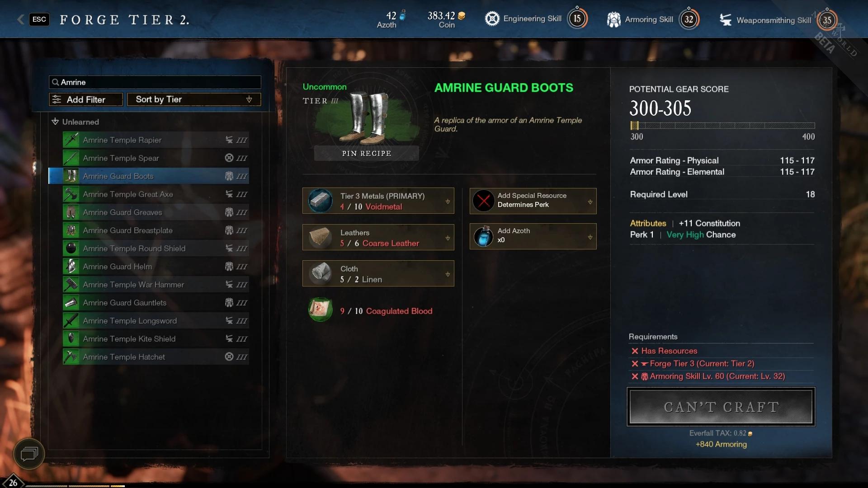Click the Voidmetal ingot material icon
Image resolution: width=868 pixels, height=488 pixels.
(321, 201)
